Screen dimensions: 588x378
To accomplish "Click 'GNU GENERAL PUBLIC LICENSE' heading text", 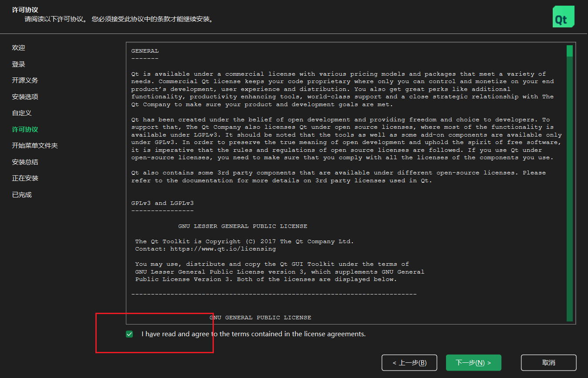I will click(260, 318).
